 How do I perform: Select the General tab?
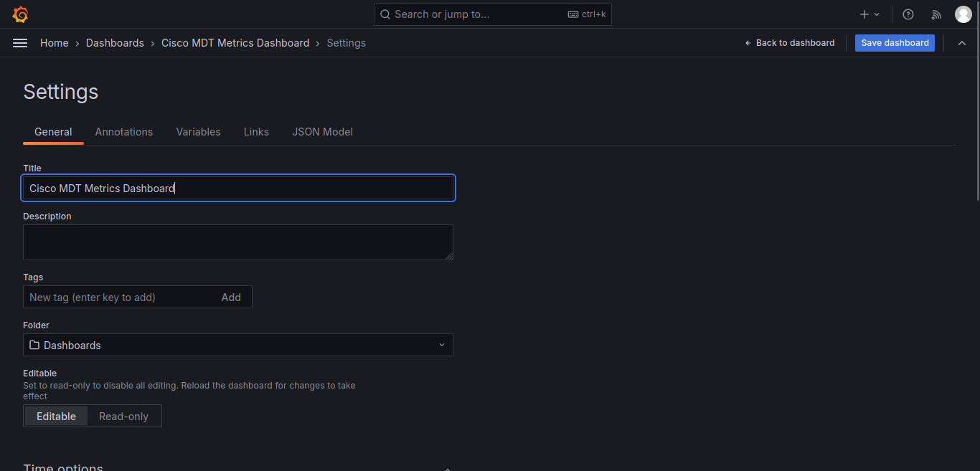(53, 132)
